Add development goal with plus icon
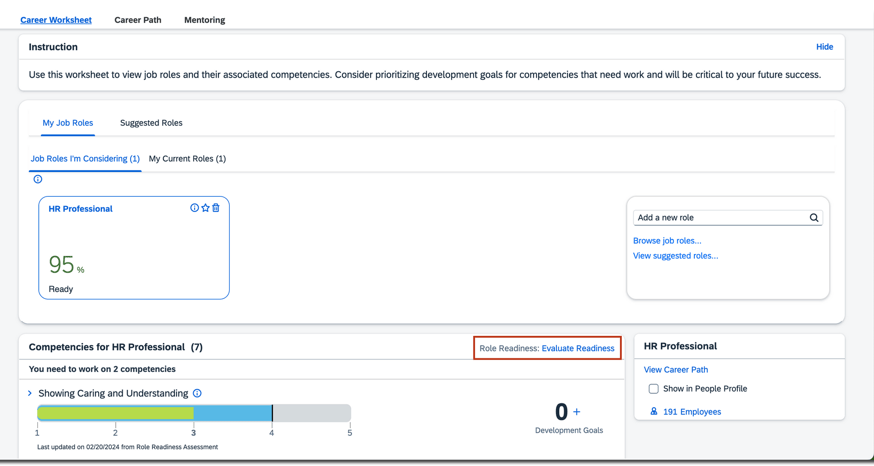This screenshot has width=874, height=466. tap(577, 412)
